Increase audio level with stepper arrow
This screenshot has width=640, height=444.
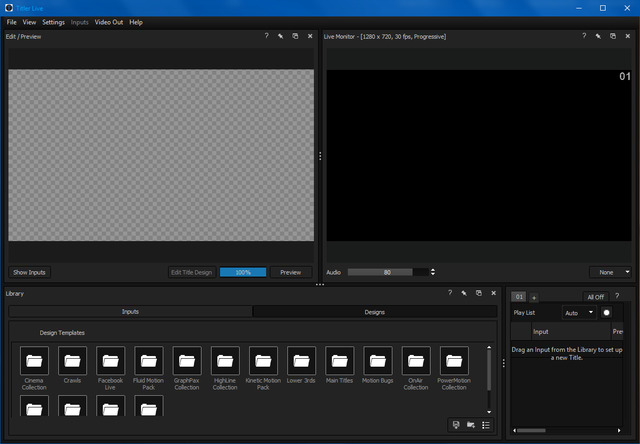pyautogui.click(x=432, y=270)
